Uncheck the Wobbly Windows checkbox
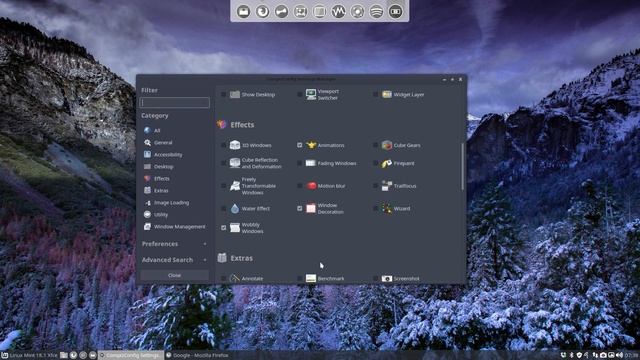The height and width of the screenshot is (360, 640). point(223,228)
